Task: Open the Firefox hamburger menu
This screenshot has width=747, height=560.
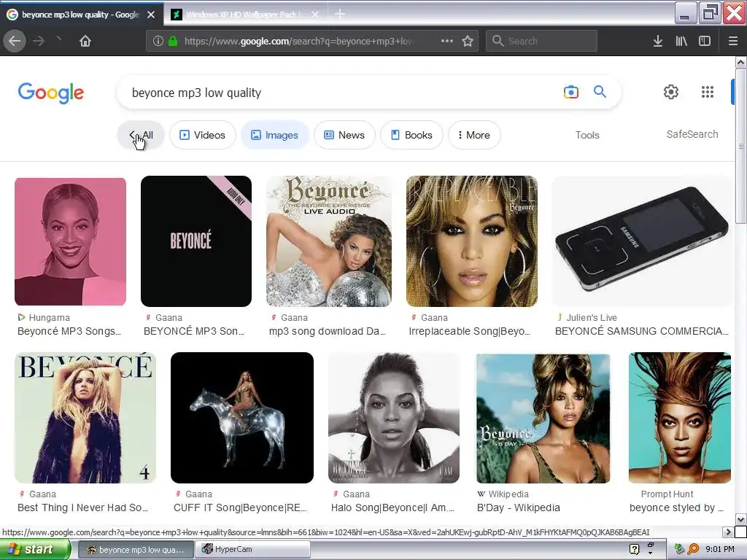Action: point(733,41)
